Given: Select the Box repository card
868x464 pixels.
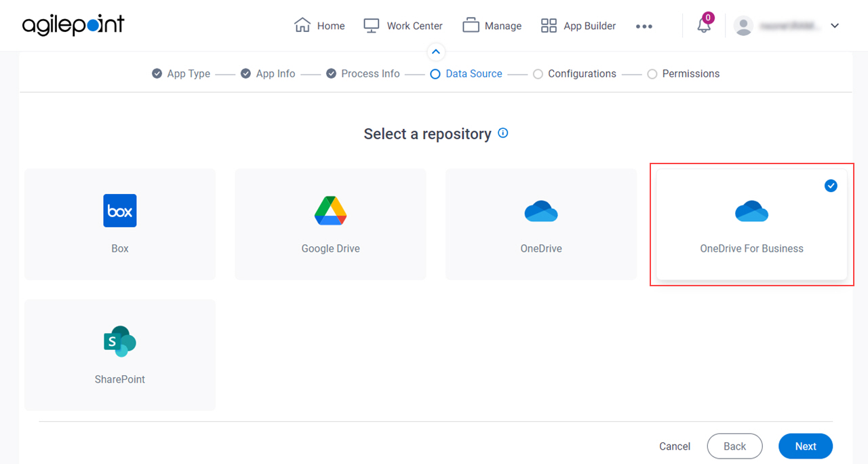Looking at the screenshot, I should click(120, 225).
